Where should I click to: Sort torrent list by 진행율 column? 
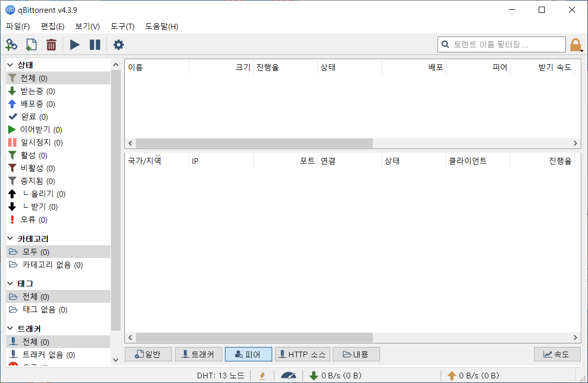pos(286,67)
